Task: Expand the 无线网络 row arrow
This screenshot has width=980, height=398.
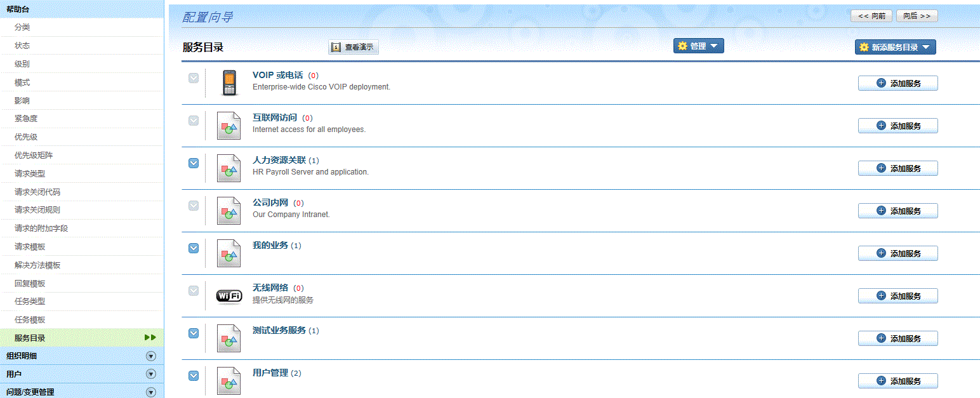Action: pyautogui.click(x=194, y=291)
